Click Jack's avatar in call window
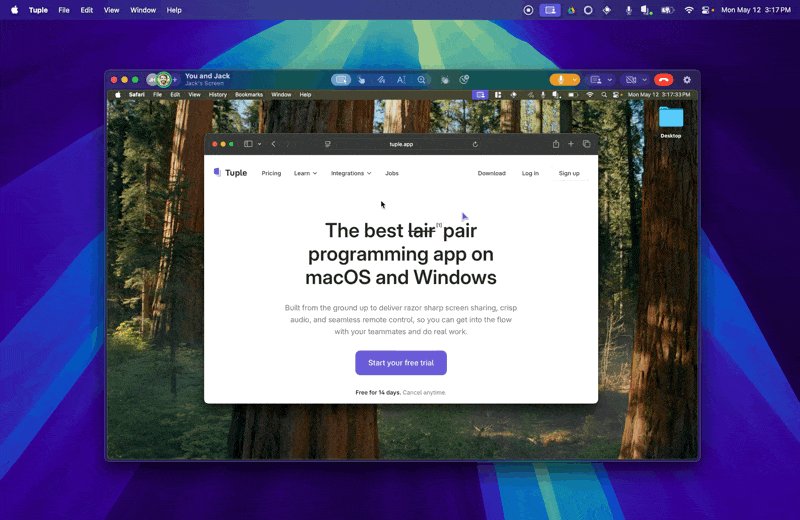Image resolution: width=800 pixels, height=520 pixels. pos(163,80)
